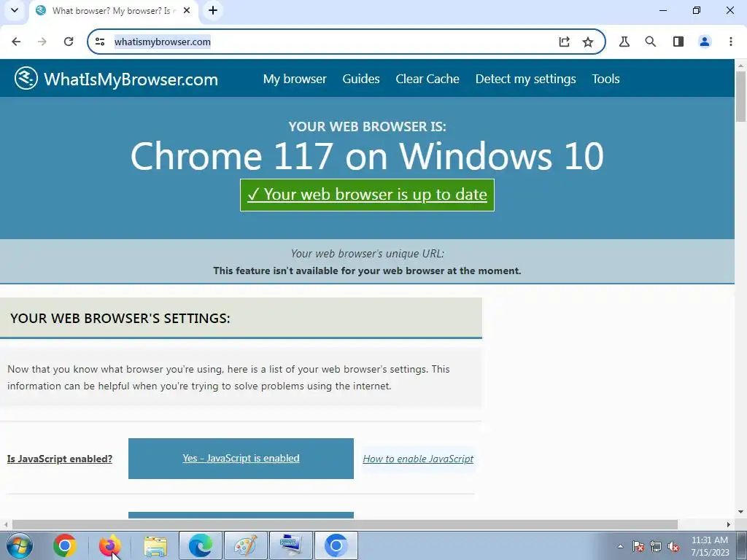Click the WhatIsMyBrowser logo icon
The width and height of the screenshot is (747, 560).
(x=26, y=78)
